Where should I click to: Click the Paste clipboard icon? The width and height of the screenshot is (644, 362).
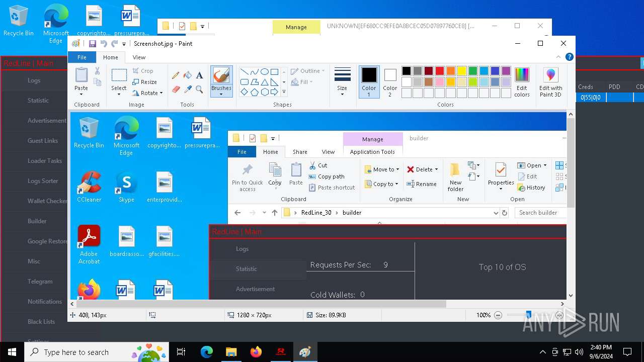[x=81, y=75]
